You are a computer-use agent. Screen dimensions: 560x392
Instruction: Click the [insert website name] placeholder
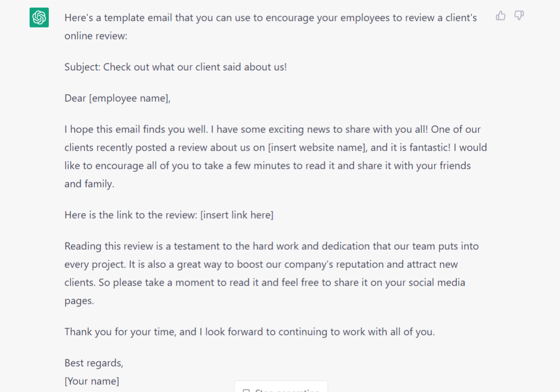click(x=317, y=147)
